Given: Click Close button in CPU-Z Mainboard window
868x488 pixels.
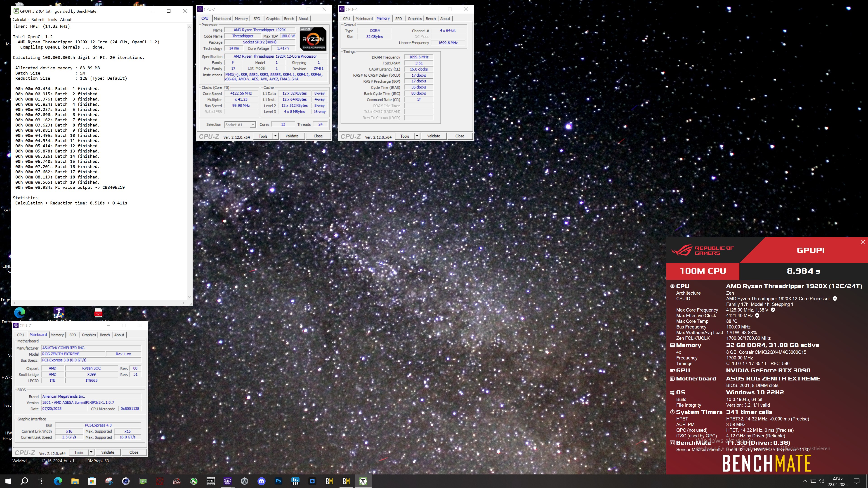Looking at the screenshot, I should pos(134,452).
